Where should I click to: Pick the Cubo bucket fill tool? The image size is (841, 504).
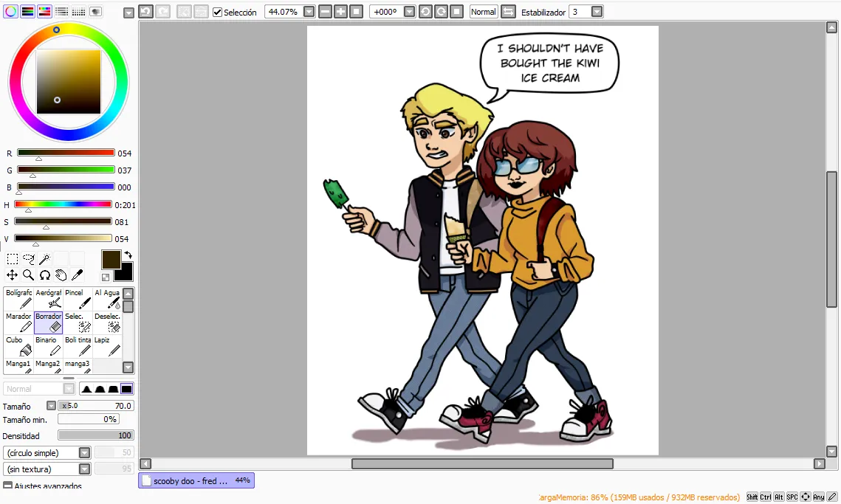(18, 346)
